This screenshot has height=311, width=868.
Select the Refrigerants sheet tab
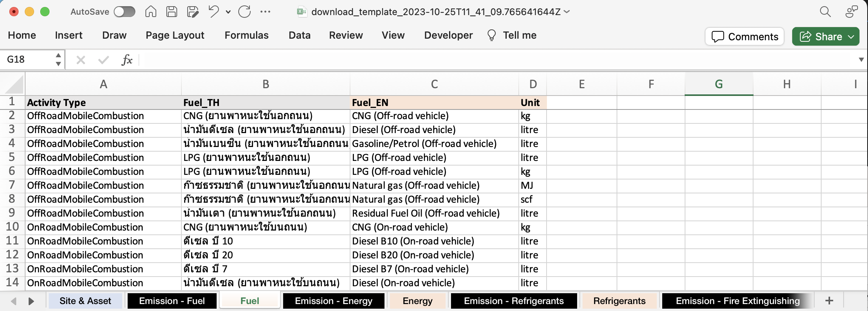pyautogui.click(x=619, y=301)
